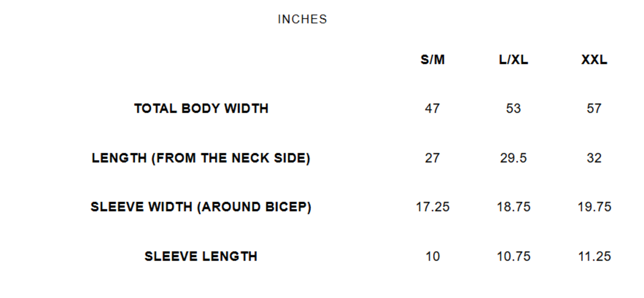Click the S/M length value 27

coord(433,158)
